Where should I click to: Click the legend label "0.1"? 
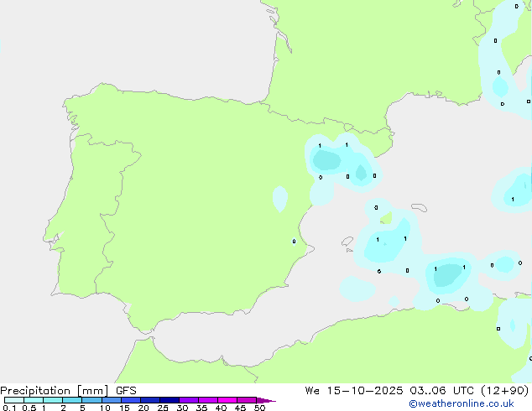(9, 408)
